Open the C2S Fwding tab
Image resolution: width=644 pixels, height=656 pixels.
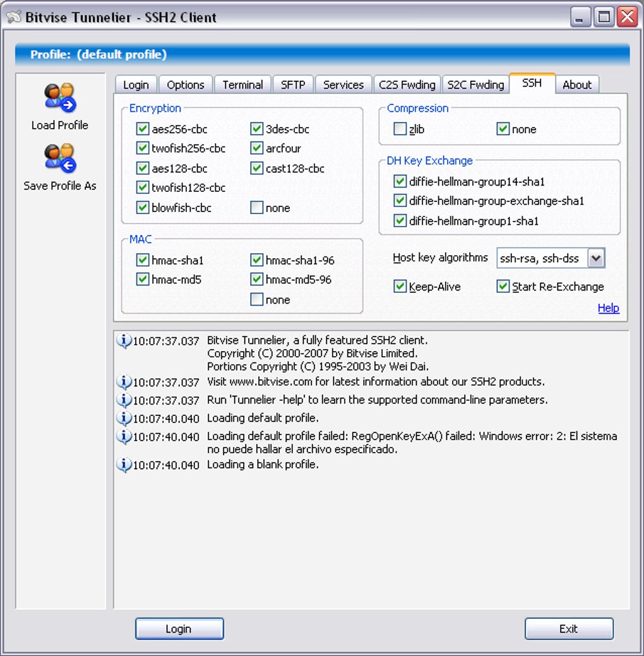click(407, 85)
